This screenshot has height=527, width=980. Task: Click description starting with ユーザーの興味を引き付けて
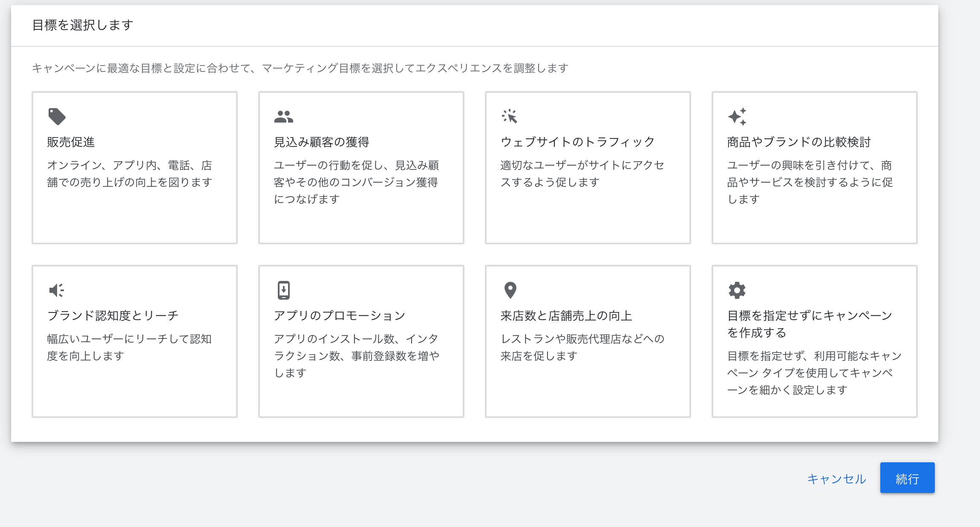[810, 182]
